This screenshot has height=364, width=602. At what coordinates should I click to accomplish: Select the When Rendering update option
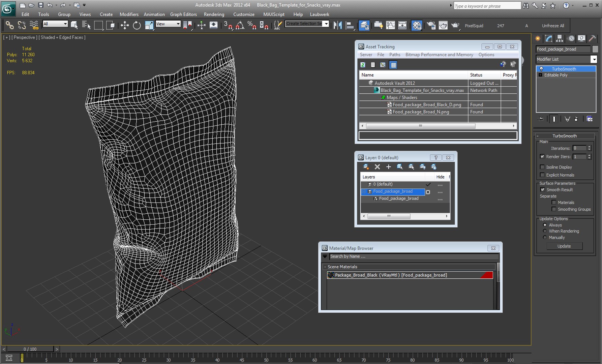(545, 231)
